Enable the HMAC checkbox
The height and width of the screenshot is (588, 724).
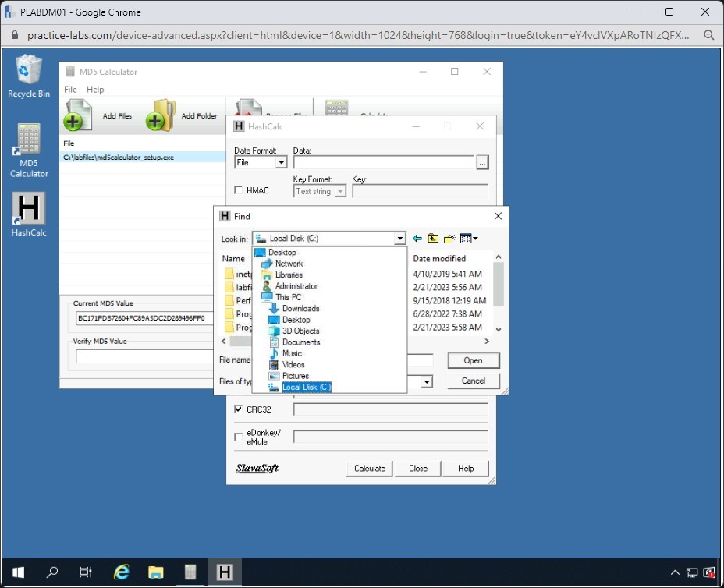239,191
